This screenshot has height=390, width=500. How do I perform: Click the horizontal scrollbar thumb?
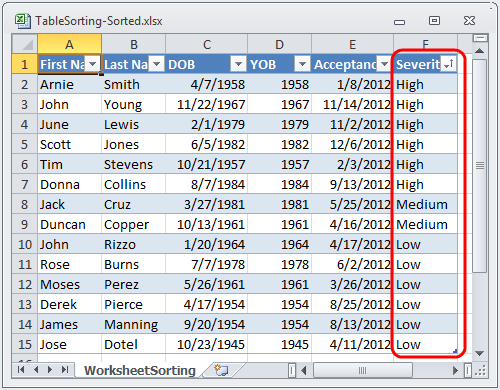point(363,370)
